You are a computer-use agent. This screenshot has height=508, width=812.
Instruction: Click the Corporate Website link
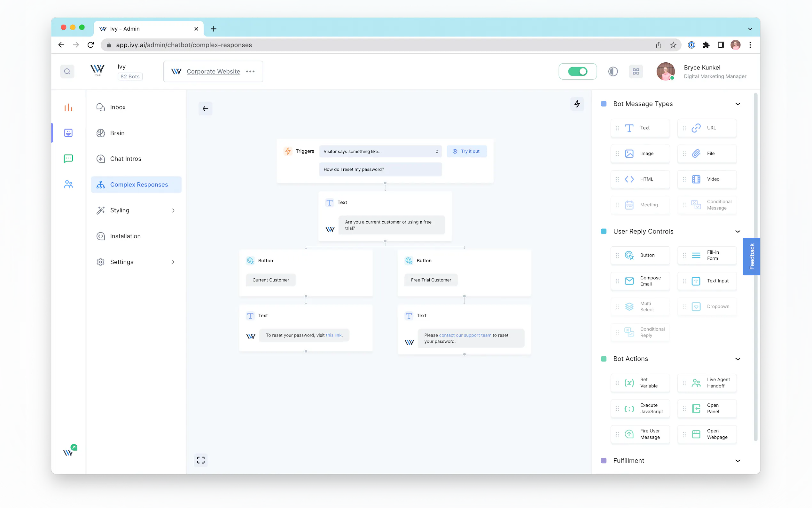click(x=213, y=72)
